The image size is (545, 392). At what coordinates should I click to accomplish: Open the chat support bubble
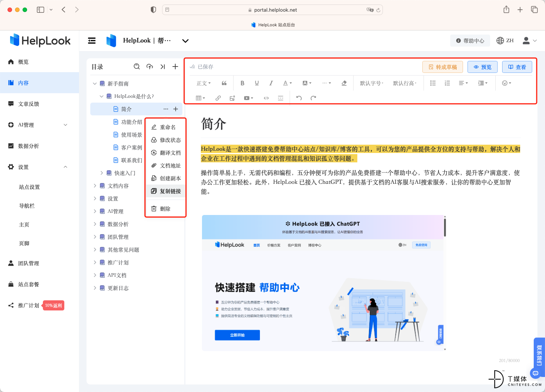pos(536,373)
